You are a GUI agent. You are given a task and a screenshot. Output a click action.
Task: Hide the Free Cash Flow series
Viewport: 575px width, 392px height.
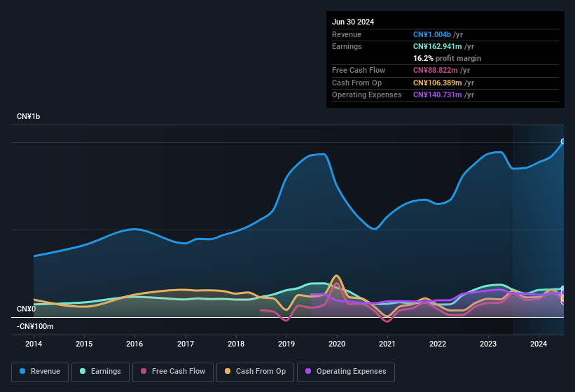pos(172,372)
